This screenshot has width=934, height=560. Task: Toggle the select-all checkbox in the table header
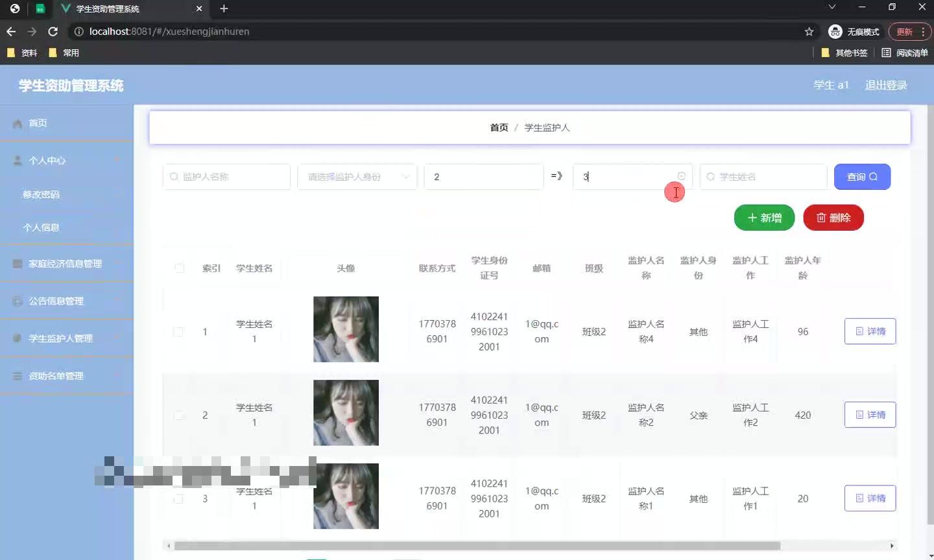click(x=179, y=268)
